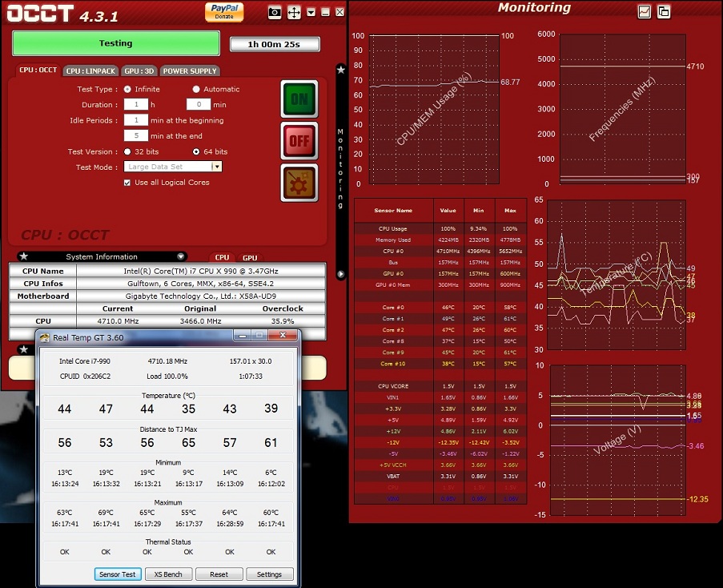The width and height of the screenshot is (723, 588).
Task: Click the Sensor Name column header
Action: coord(393,211)
